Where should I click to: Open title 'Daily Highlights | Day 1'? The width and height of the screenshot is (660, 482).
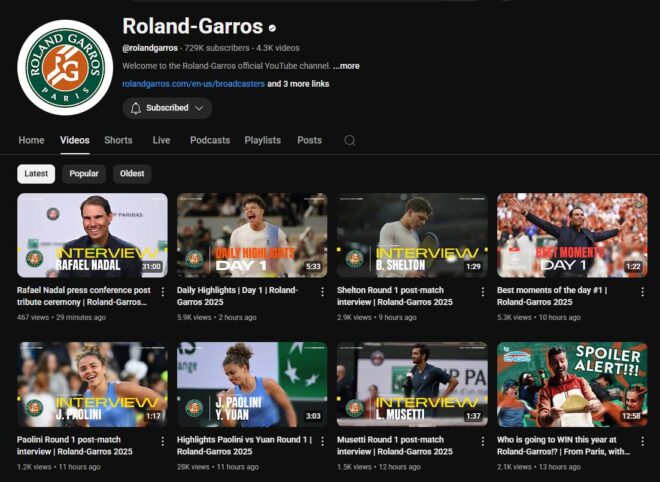pyautogui.click(x=237, y=296)
